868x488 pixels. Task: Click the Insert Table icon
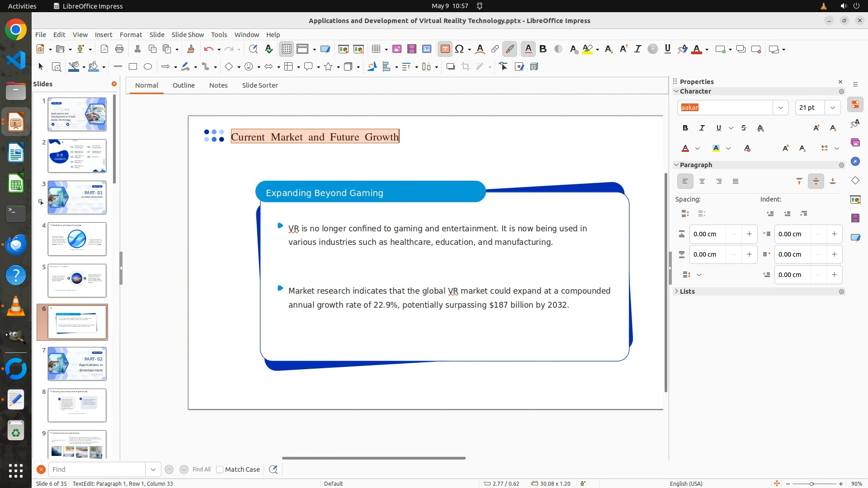[376, 49]
